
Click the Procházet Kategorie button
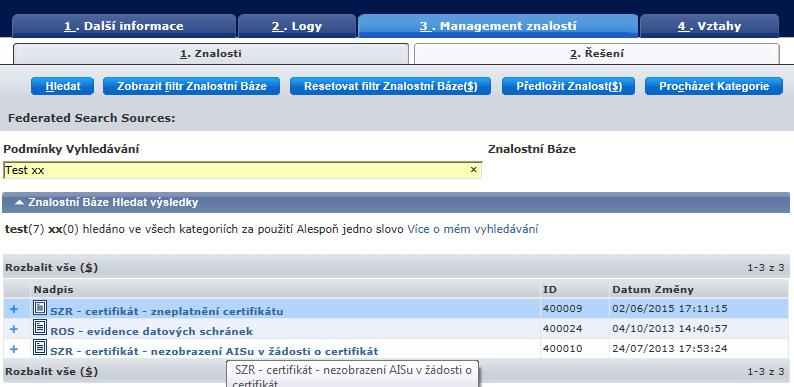tap(714, 86)
